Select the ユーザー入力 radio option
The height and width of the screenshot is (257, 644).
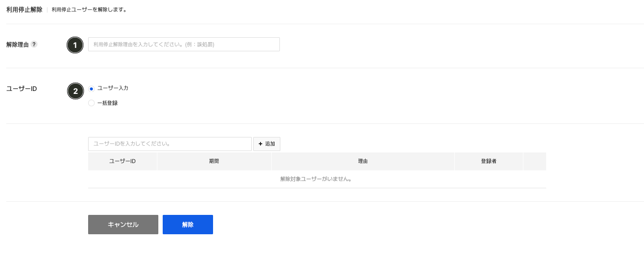coord(92,89)
